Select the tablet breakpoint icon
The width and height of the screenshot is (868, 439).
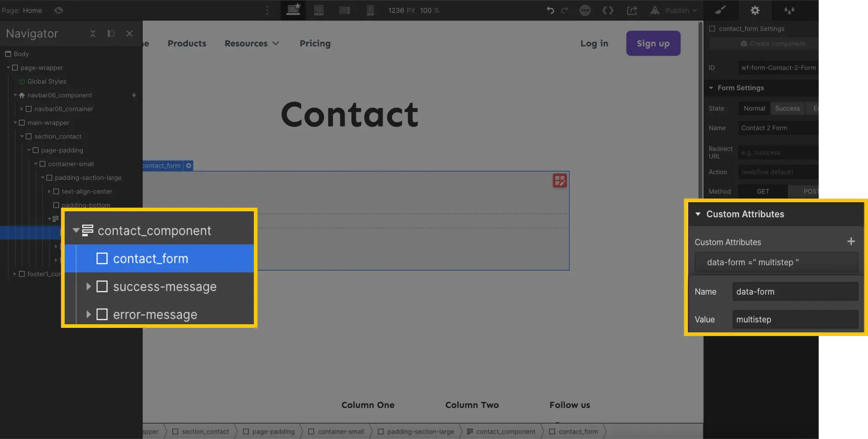(319, 10)
